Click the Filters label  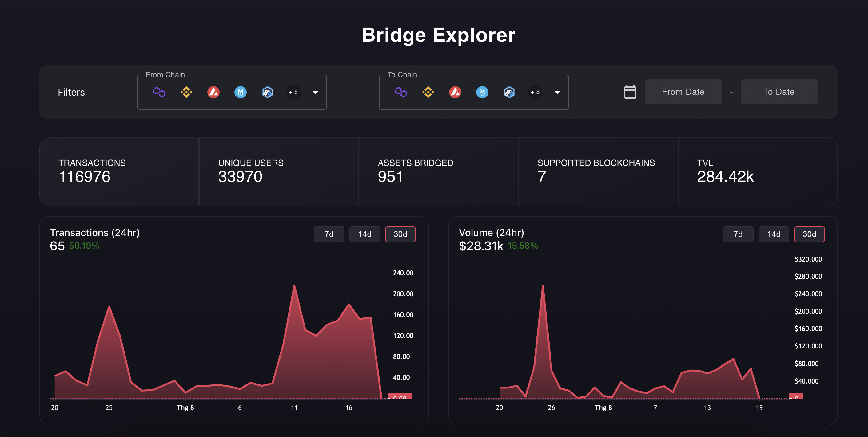pos(71,92)
